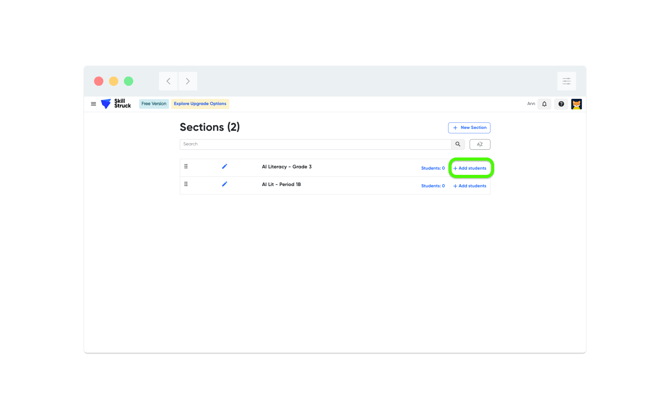Go back with the browser back arrow
This screenshot has height=418, width=670.
[x=168, y=81]
